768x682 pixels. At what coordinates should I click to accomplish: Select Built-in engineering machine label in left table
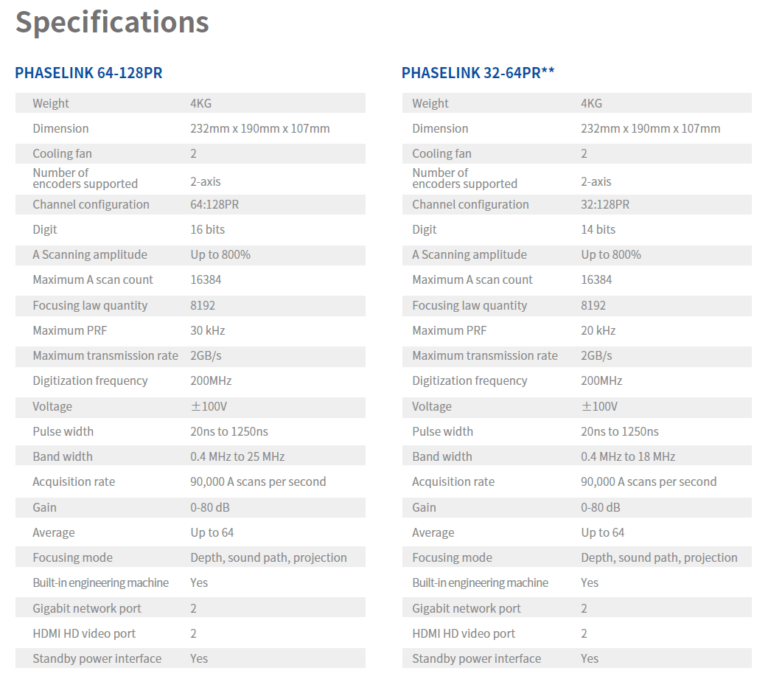coord(100,582)
